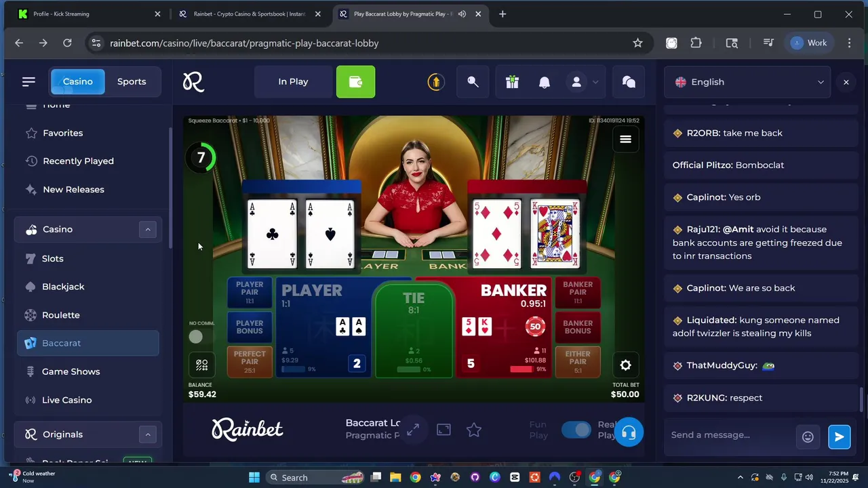Open Chrome three-dot menu
Image resolution: width=868 pixels, height=488 pixels.
(x=849, y=43)
